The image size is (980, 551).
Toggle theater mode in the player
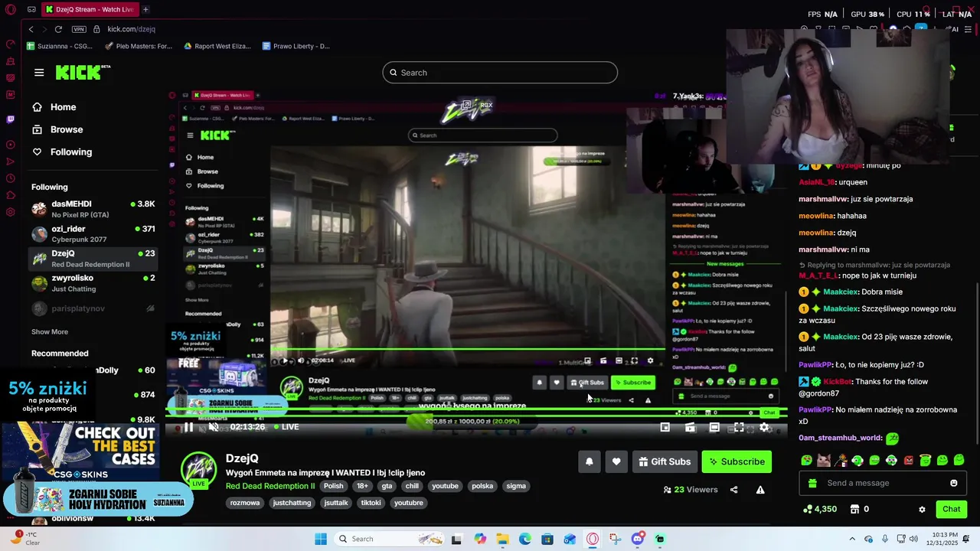714,428
